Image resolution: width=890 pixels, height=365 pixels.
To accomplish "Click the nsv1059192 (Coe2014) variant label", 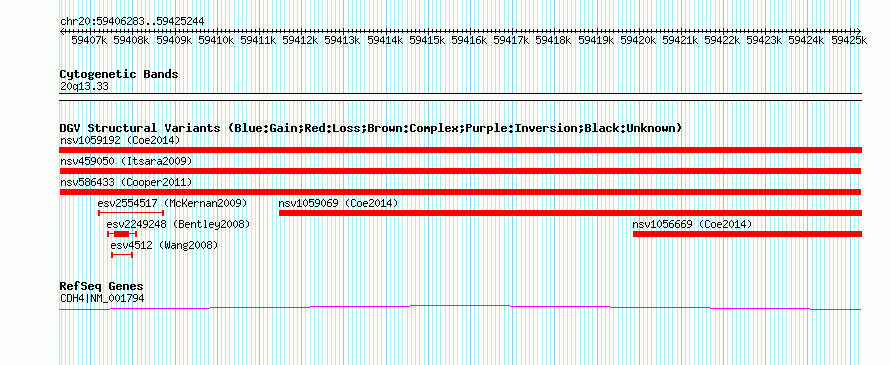I will [120, 140].
